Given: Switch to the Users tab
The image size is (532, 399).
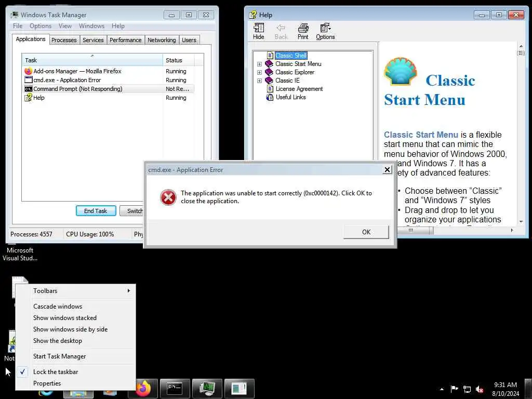Looking at the screenshot, I should [189, 40].
